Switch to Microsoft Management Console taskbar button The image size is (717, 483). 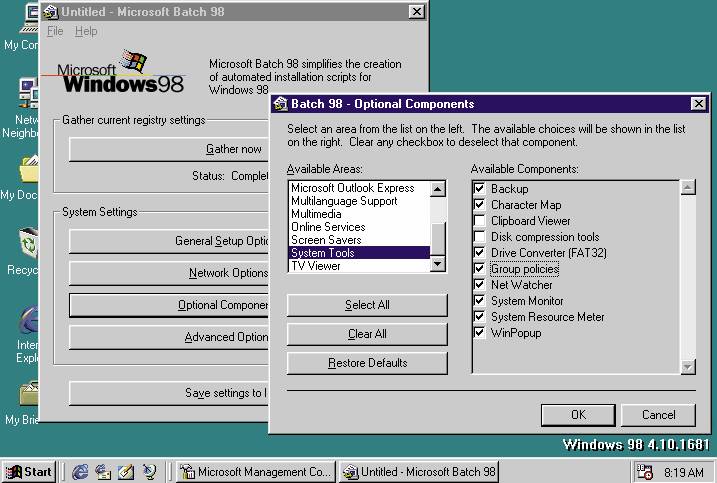coord(256,472)
